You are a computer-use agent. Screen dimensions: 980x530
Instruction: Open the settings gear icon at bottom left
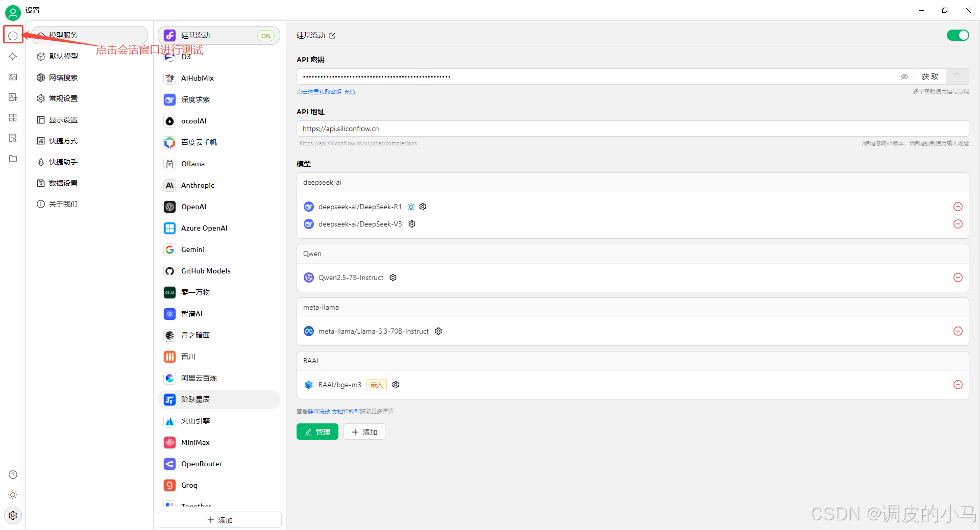coord(13,515)
